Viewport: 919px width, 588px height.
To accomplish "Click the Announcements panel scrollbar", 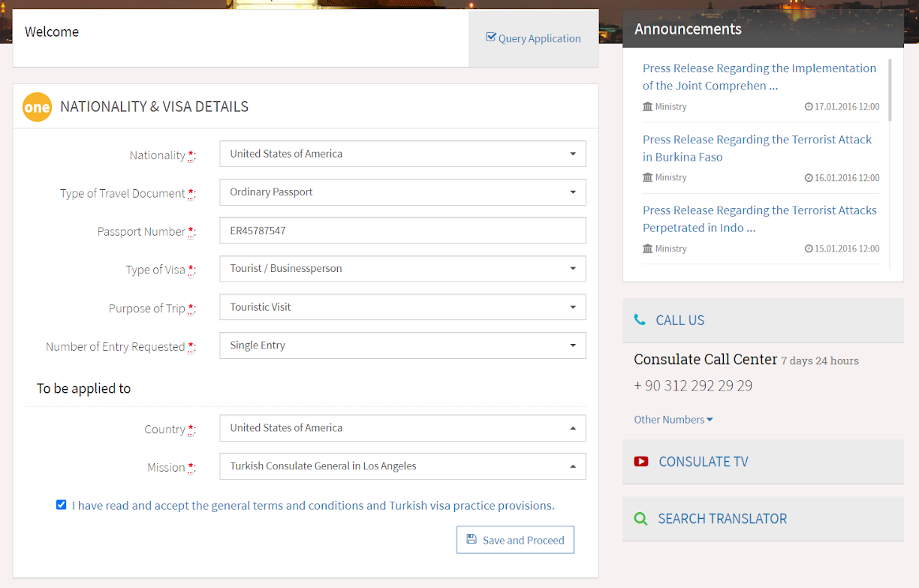I will [890, 90].
